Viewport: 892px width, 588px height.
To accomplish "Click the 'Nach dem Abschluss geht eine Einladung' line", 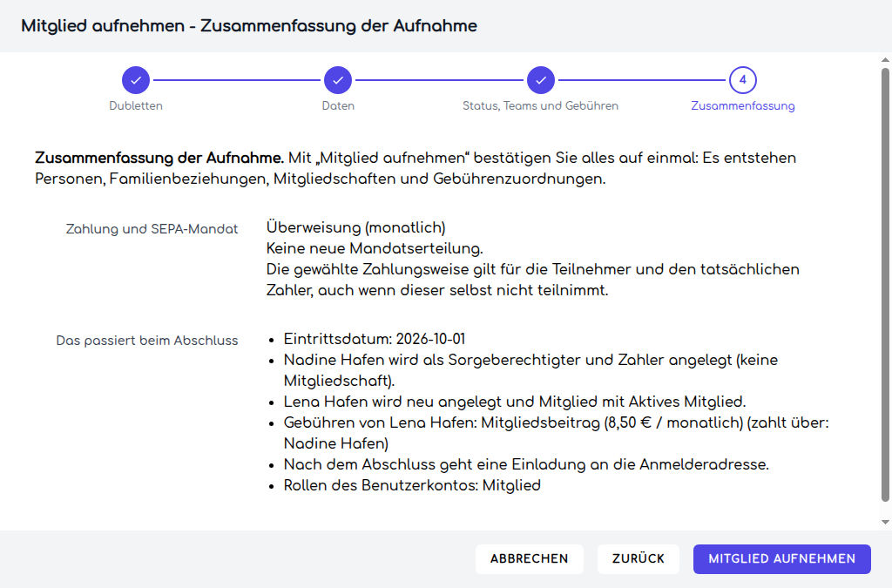I will [x=526, y=464].
